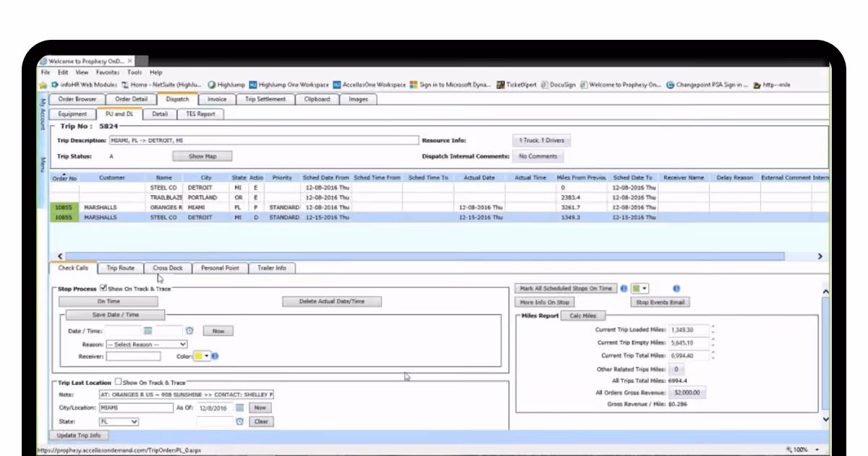Toggle Trip Last Location Show On Track & Trace

pyautogui.click(x=119, y=382)
